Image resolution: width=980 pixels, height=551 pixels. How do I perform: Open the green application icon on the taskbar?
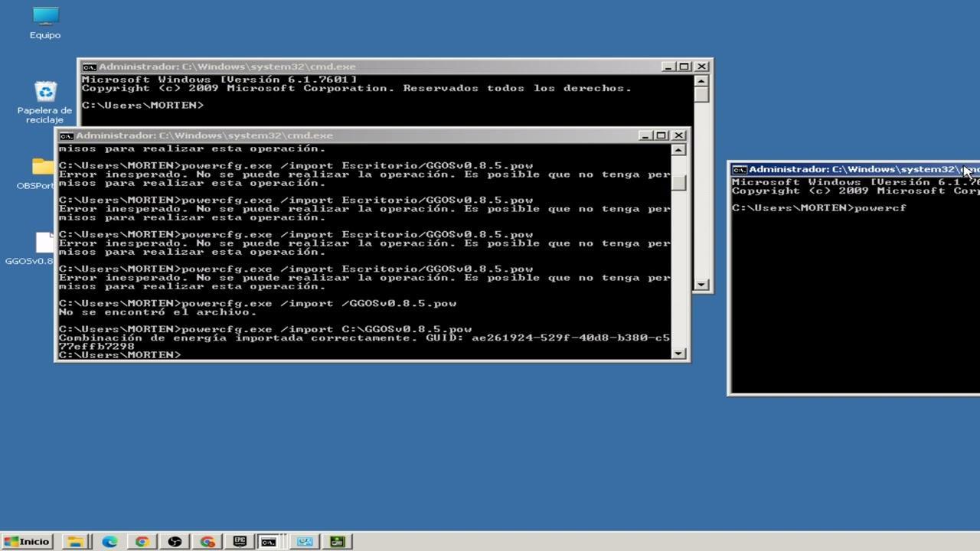coord(337,542)
